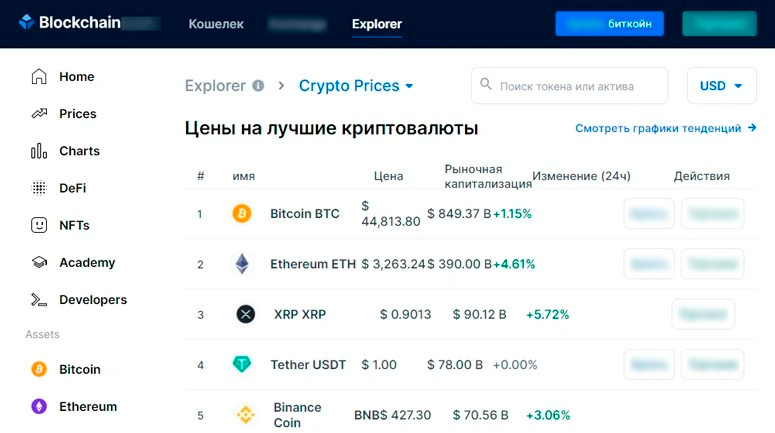This screenshot has height=433, width=775.
Task: Click the Ethereum logo in row 2
Action: coord(242,264)
